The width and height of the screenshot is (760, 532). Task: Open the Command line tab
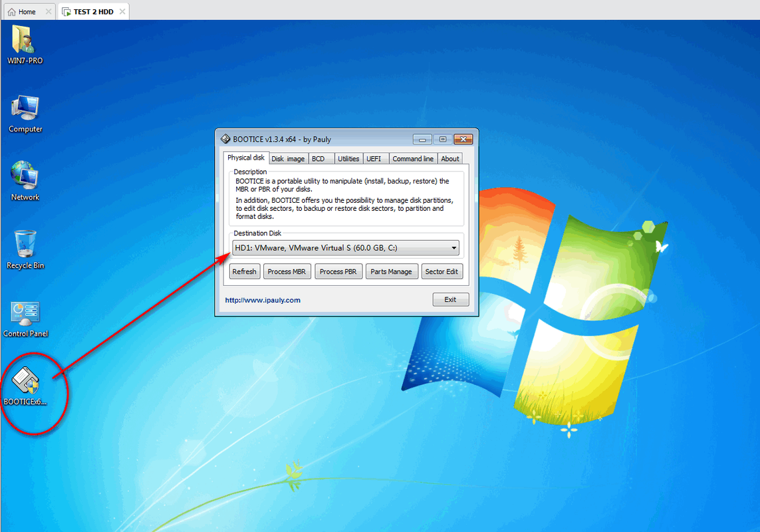[413, 158]
